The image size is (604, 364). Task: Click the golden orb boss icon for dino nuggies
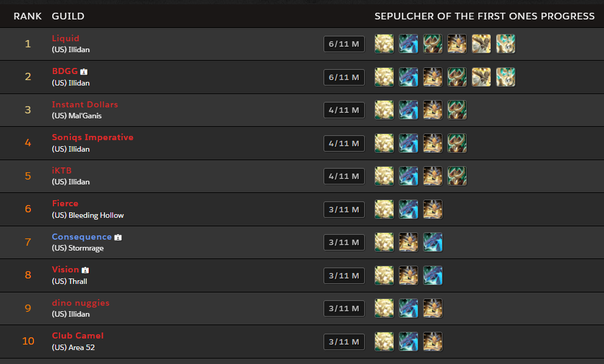click(384, 308)
